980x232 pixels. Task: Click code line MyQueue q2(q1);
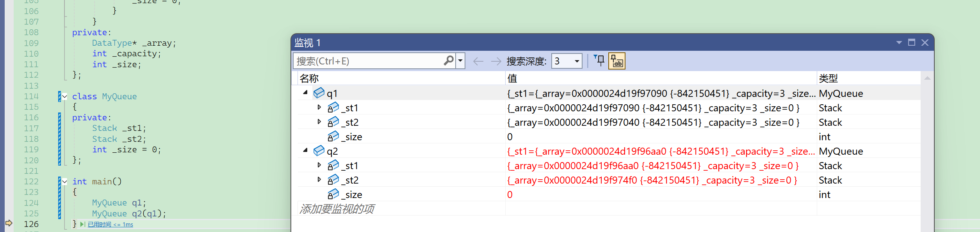[129, 213]
